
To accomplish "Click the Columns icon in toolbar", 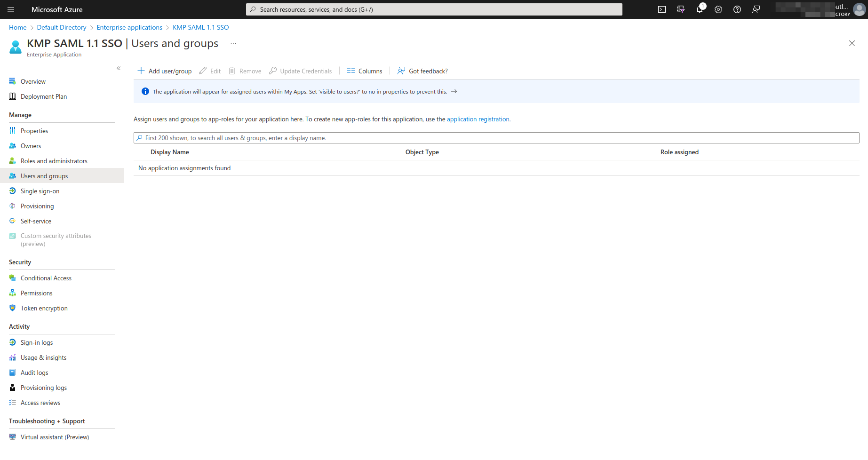I will 351,71.
